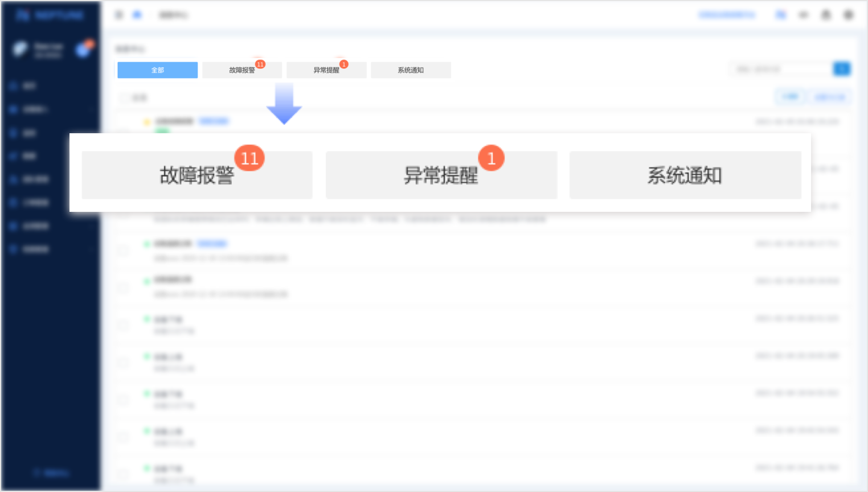
Task: Toggle the select-all checkbox above message list
Action: 124,98
